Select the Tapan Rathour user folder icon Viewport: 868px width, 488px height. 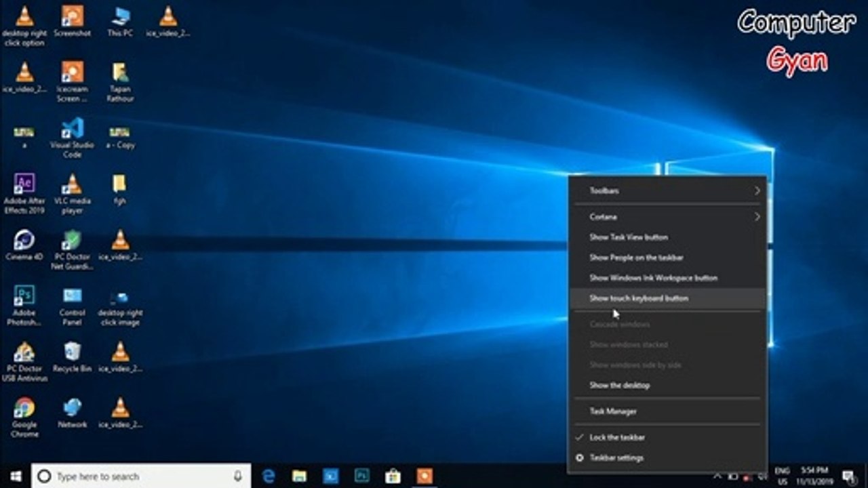120,82
